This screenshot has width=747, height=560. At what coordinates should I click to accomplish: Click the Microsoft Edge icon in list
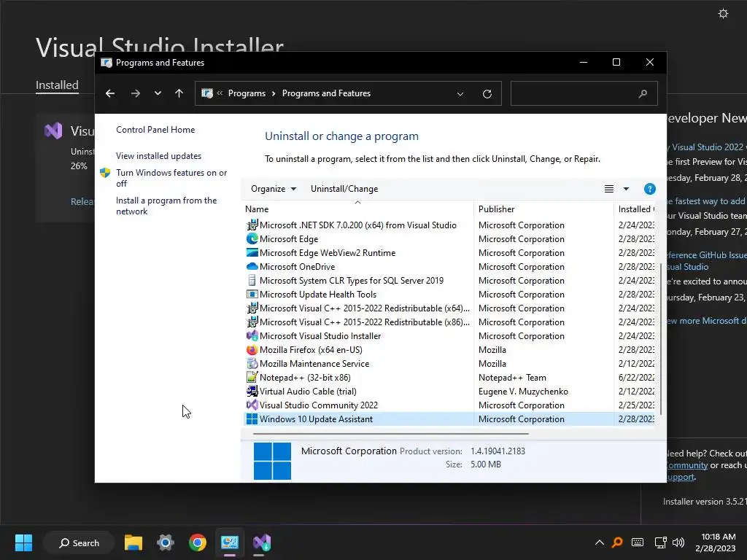coord(252,238)
